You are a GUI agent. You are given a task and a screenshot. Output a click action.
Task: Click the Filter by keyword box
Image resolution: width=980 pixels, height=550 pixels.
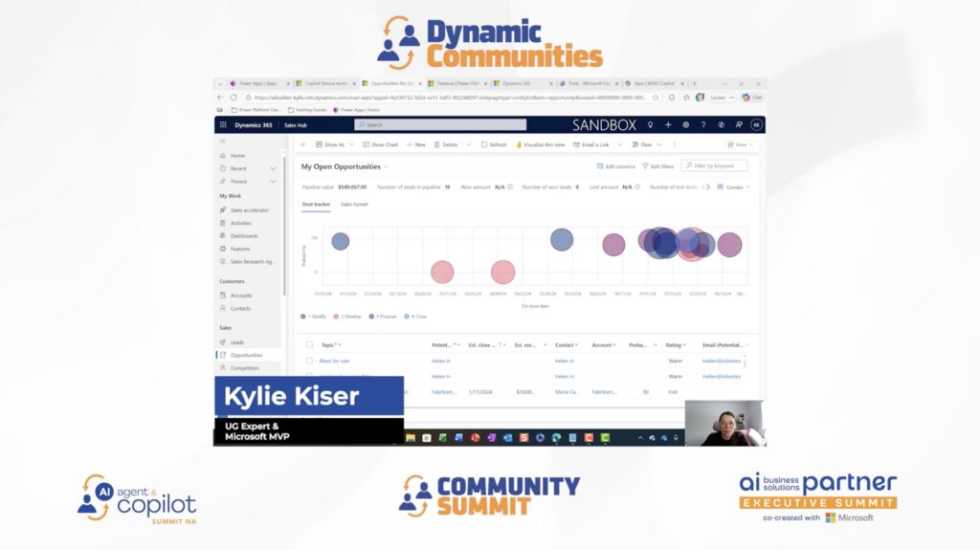[x=714, y=165]
